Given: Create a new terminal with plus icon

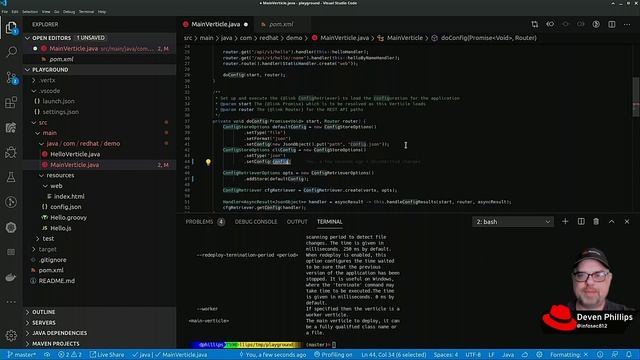Looking at the screenshot, I should (x=565, y=221).
